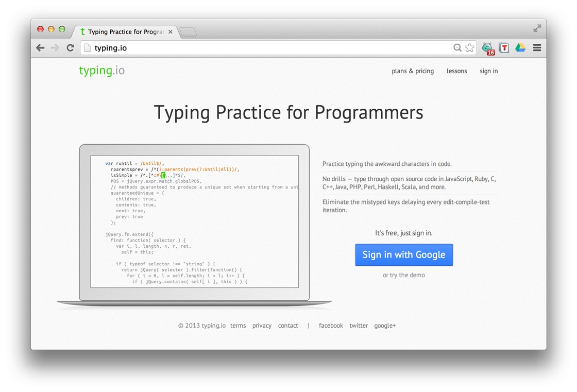Click the browser back arrow
The height and width of the screenshot is (392, 577).
(x=40, y=48)
